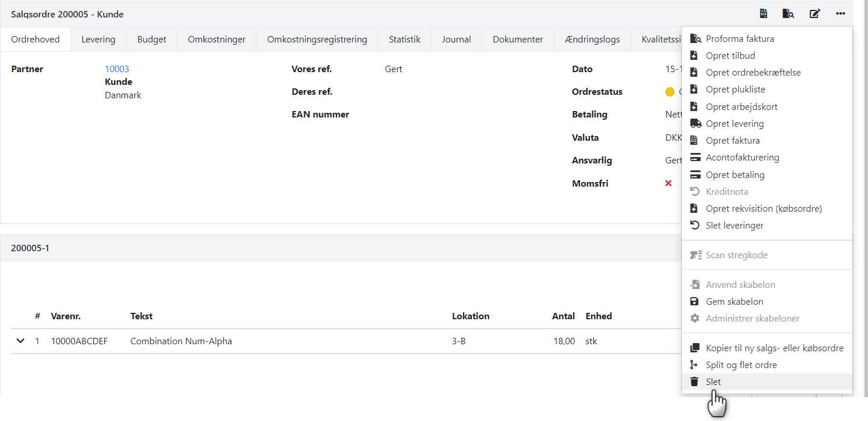Click the truck icon for Opret levering
The image size is (868, 421).
[x=695, y=124]
